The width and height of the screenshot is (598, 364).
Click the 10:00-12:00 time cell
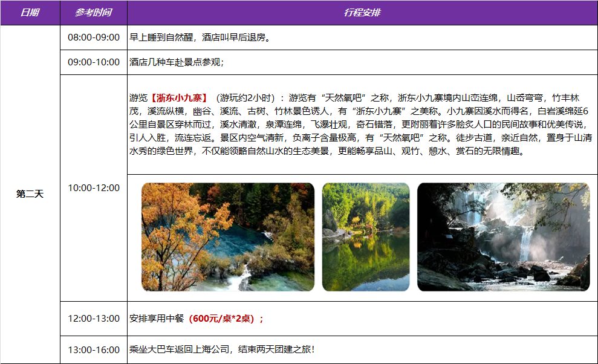tap(94, 188)
